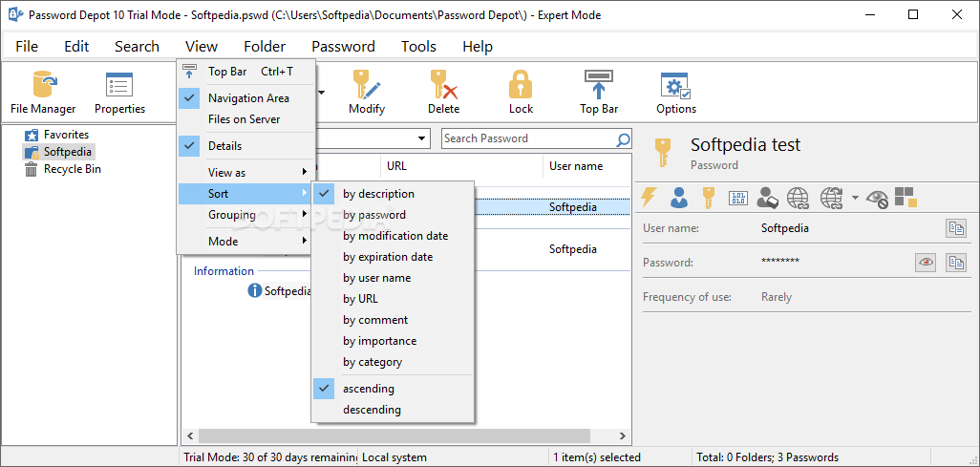Viewport: 980px width, 467px height.
Task: Open the File Manager toolbar button
Action: tap(43, 93)
